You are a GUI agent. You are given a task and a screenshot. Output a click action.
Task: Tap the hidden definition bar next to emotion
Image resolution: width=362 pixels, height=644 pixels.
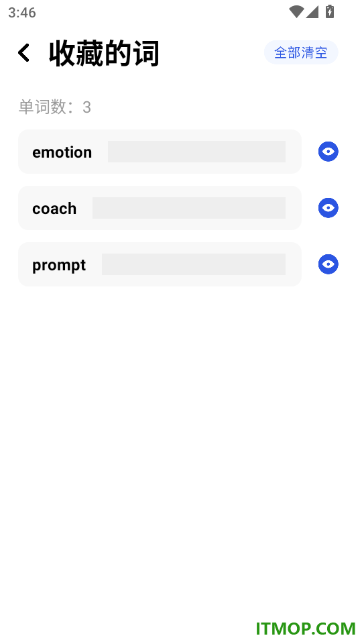196,152
